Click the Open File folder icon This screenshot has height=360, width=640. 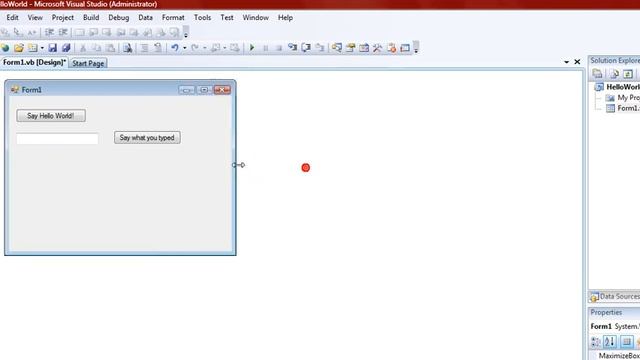[19, 48]
